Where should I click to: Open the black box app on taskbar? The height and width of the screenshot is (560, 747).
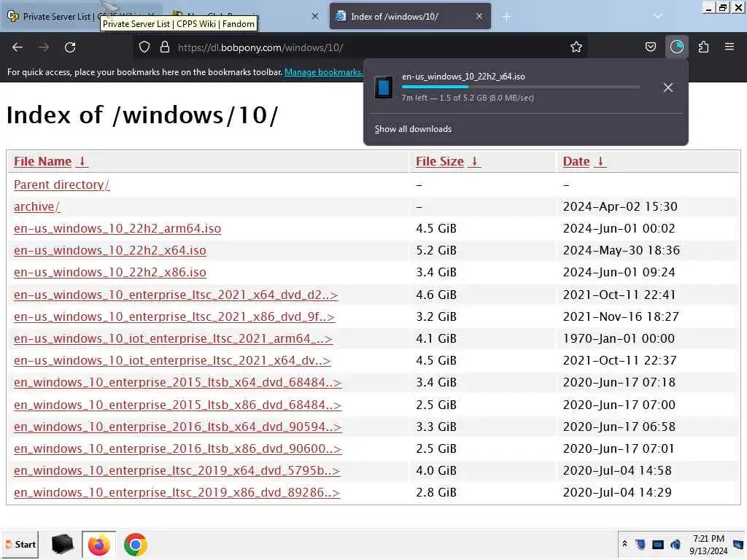point(62,544)
